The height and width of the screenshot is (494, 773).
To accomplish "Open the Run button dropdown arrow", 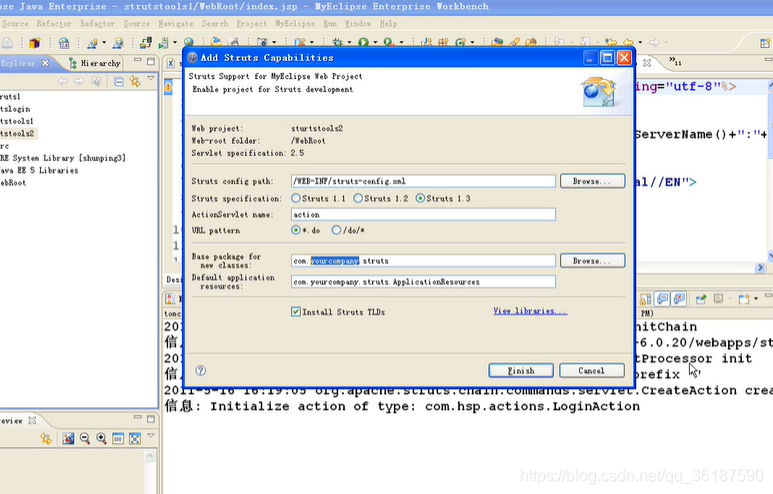I will [375, 43].
